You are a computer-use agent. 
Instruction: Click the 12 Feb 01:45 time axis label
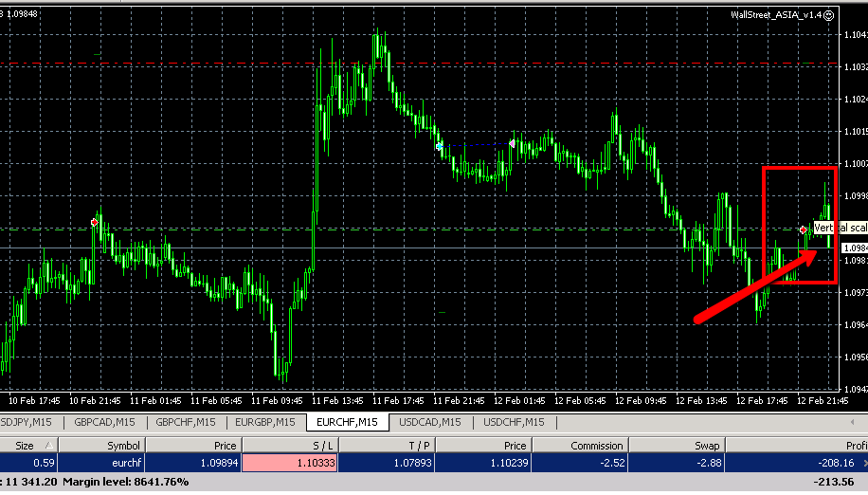pyautogui.click(x=519, y=401)
